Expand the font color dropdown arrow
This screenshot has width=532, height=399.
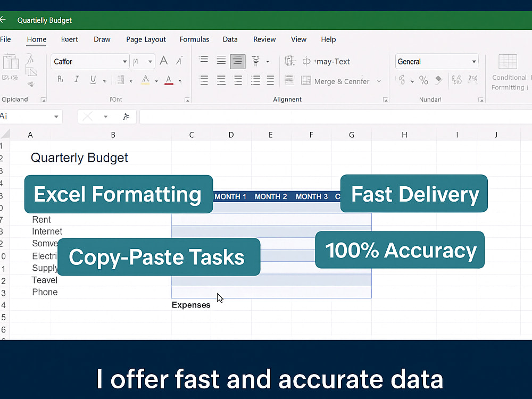coord(180,81)
